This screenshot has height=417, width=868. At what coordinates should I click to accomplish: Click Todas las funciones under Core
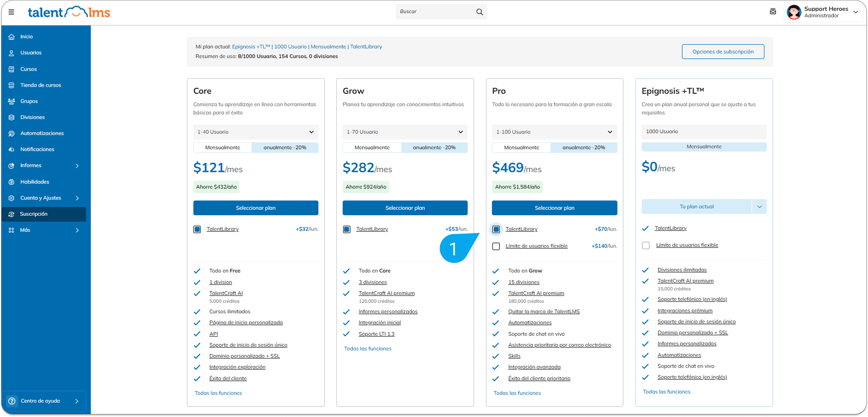218,393
